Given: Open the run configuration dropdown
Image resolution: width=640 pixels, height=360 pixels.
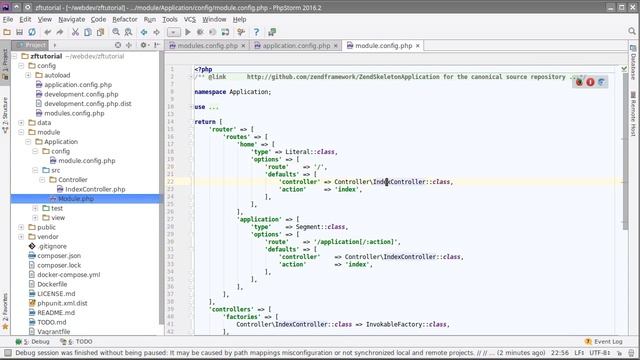Looking at the screenshot, I should [173, 32].
